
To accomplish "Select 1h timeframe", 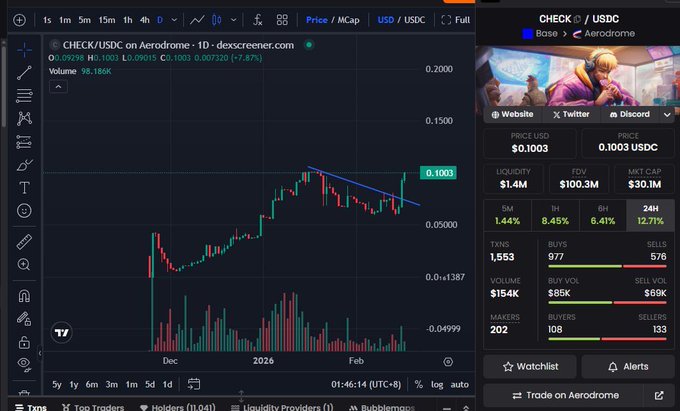I will pos(128,20).
